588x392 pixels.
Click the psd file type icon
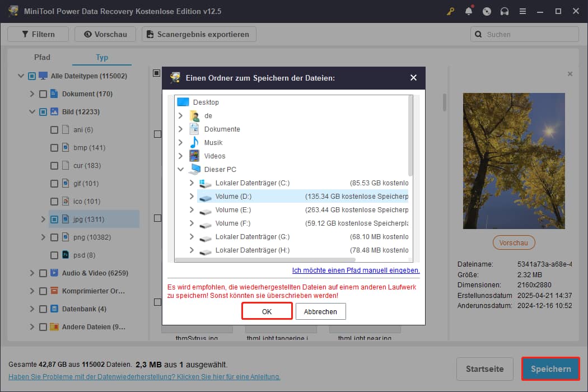click(x=66, y=255)
